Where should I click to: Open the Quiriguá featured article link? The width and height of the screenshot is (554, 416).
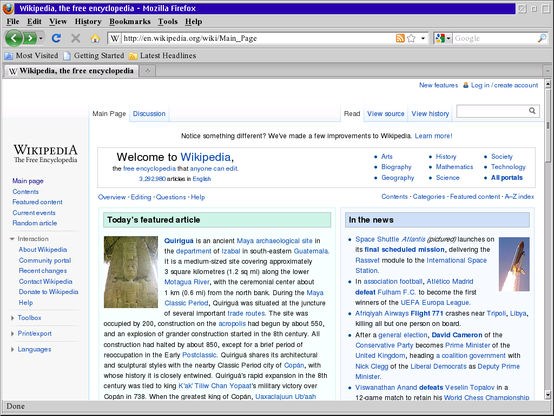[178, 241]
